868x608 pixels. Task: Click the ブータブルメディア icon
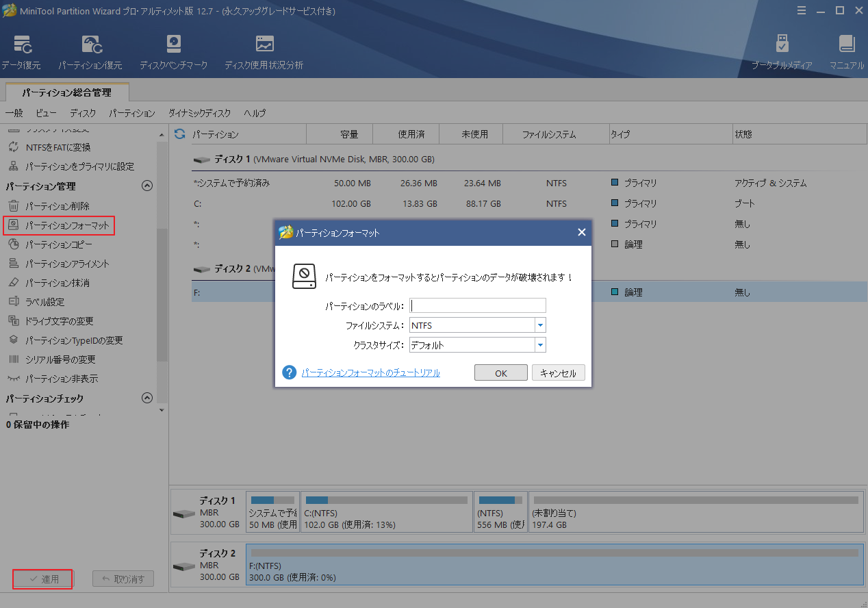click(782, 45)
